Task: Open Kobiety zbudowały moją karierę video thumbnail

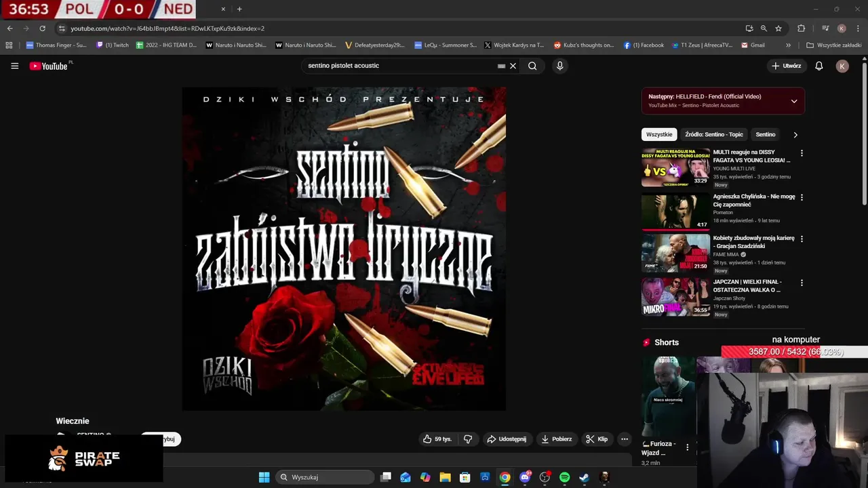Action: point(675,253)
